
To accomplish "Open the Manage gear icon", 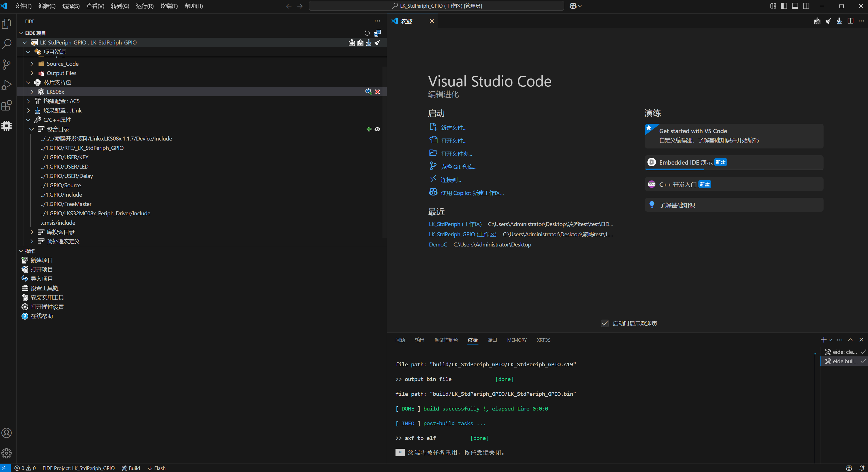I will pos(7,453).
